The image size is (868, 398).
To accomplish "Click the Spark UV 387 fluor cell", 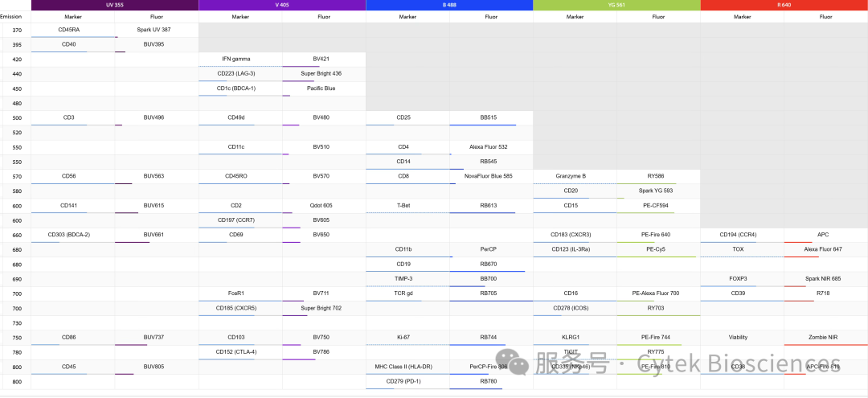I will point(157,30).
